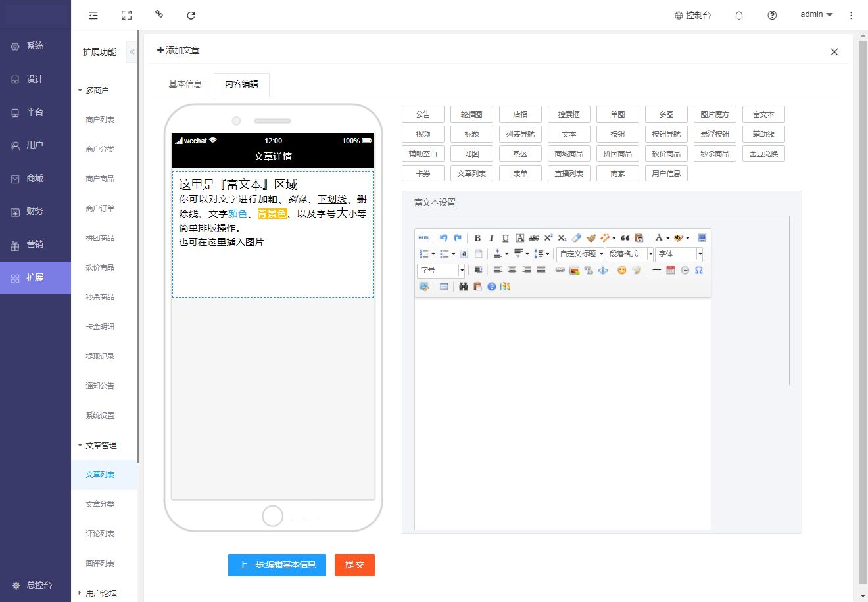Open search and replace binoculars icon
868x602 pixels.
[463, 287]
